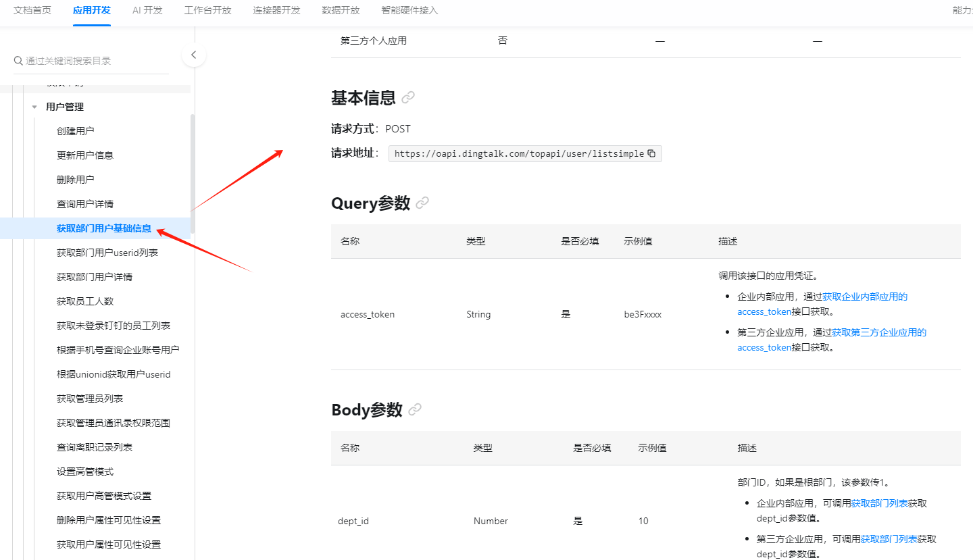Screen dimensions: 973x560
Task: Collapse the sidebar with the chevron button
Action: (x=193, y=55)
